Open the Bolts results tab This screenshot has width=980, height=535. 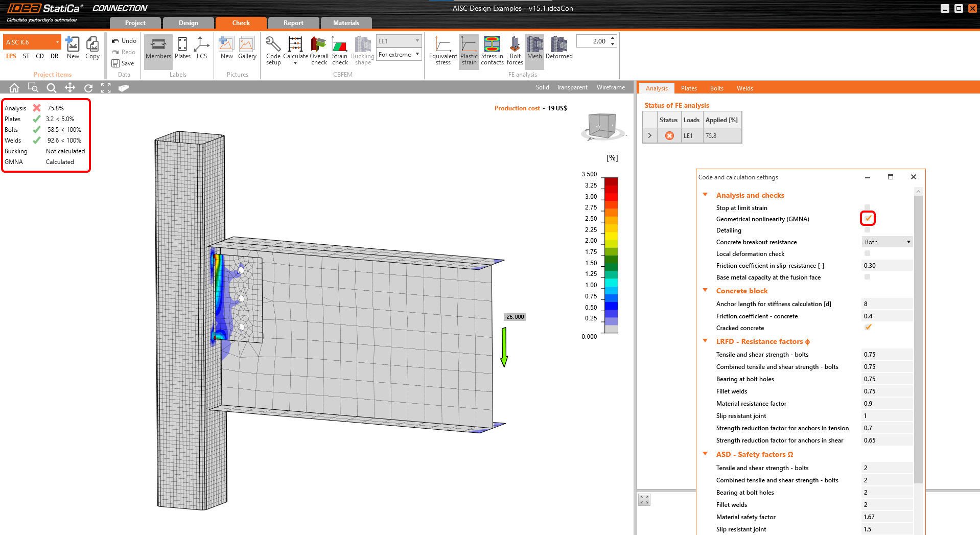coord(716,88)
